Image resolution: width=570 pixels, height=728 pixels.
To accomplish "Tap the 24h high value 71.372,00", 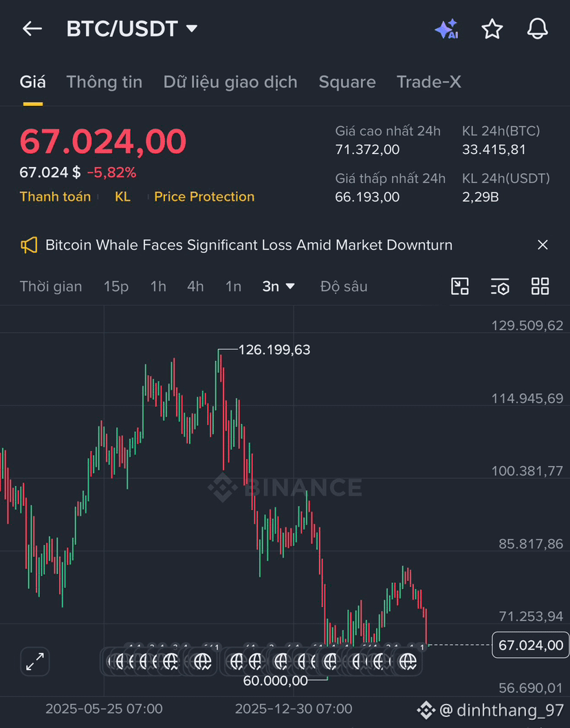I will pos(367,149).
